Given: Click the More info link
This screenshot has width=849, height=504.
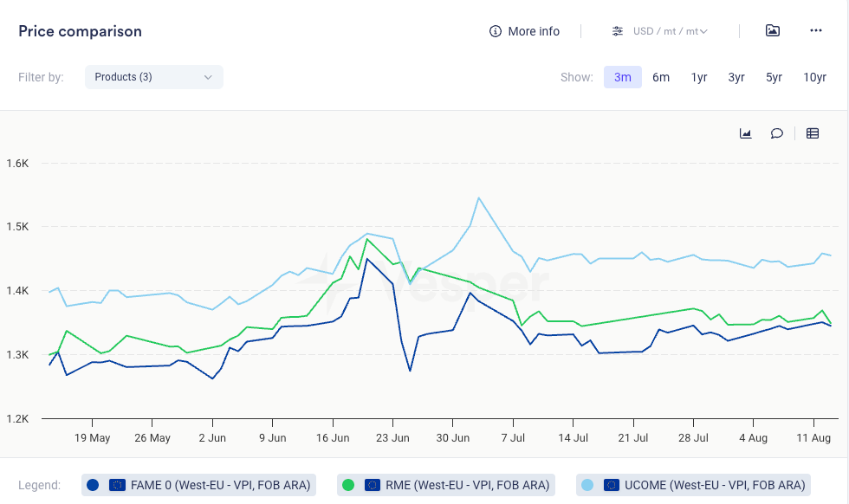Looking at the screenshot, I should pyautogui.click(x=534, y=31).
